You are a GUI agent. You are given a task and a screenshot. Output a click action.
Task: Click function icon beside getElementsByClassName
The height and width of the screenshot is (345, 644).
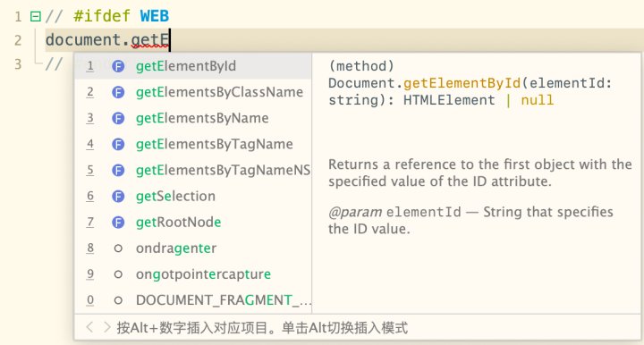click(118, 92)
